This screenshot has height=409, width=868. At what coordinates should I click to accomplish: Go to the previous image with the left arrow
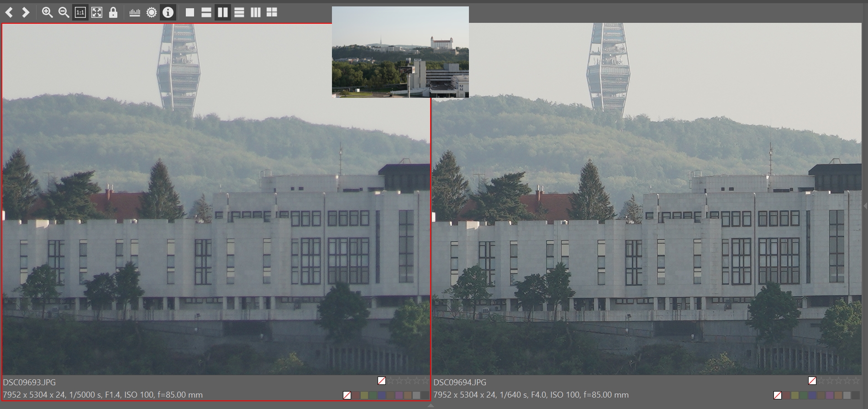(9, 12)
